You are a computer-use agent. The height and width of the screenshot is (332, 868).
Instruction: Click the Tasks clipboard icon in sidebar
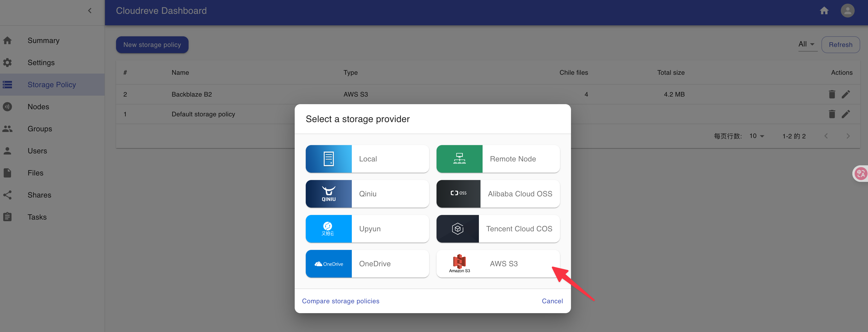(7, 217)
